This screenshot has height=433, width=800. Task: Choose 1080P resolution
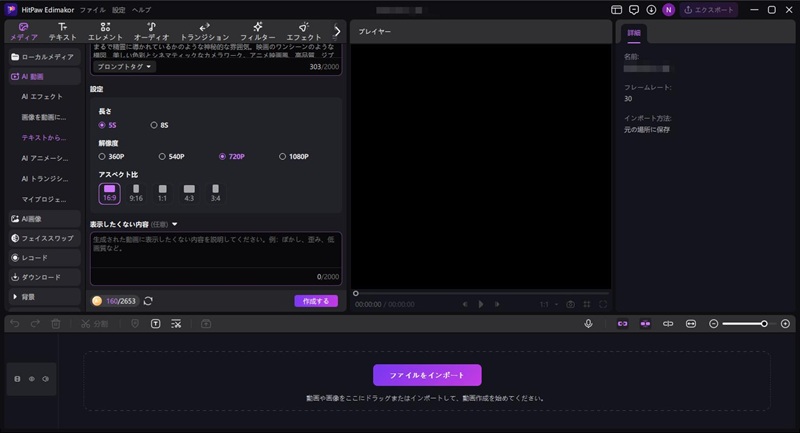tap(294, 157)
